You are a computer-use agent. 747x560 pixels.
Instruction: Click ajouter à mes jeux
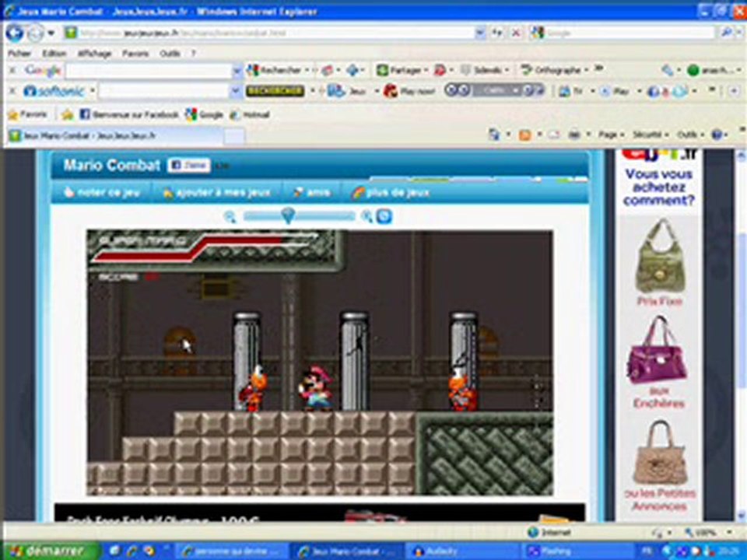[x=217, y=192]
